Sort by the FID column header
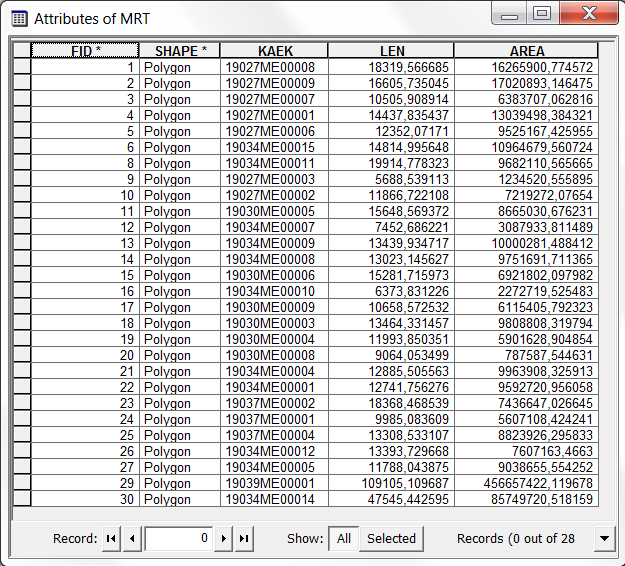Screen dimensions: 625x566 85,51
